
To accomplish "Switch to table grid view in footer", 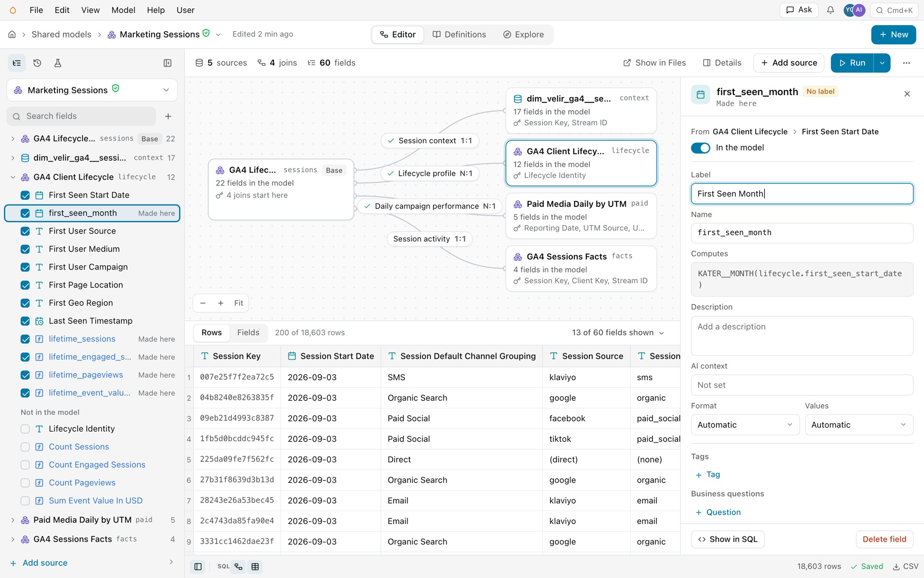I will click(x=255, y=566).
